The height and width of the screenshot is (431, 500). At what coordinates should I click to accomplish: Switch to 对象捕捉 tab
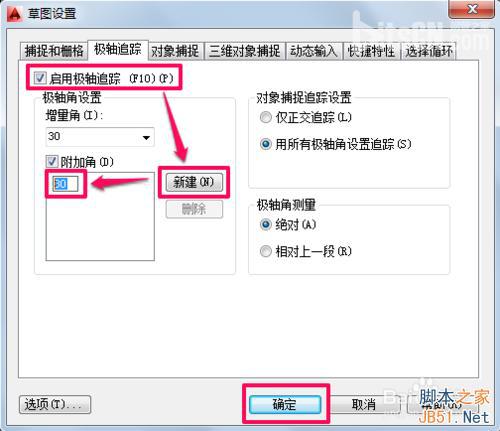pyautogui.click(x=175, y=51)
